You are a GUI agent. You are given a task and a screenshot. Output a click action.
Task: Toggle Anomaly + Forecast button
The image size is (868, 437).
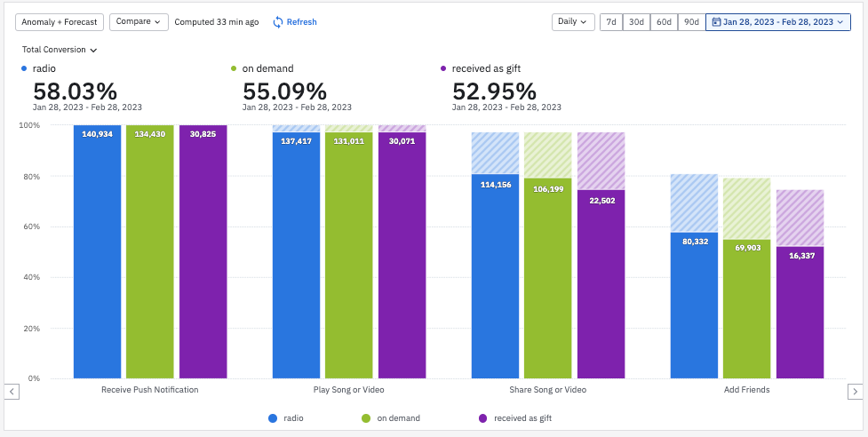(x=60, y=22)
